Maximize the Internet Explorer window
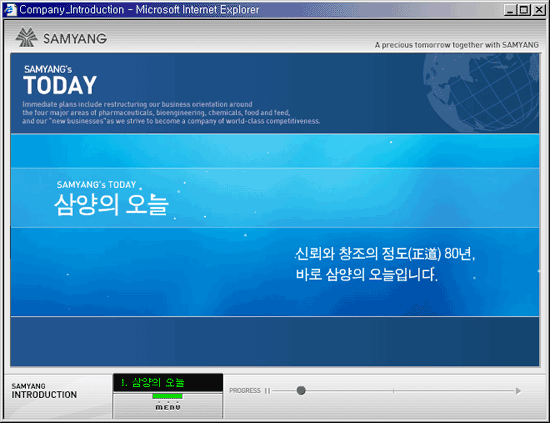Screen dimensions: 550x423 [x=524, y=10]
